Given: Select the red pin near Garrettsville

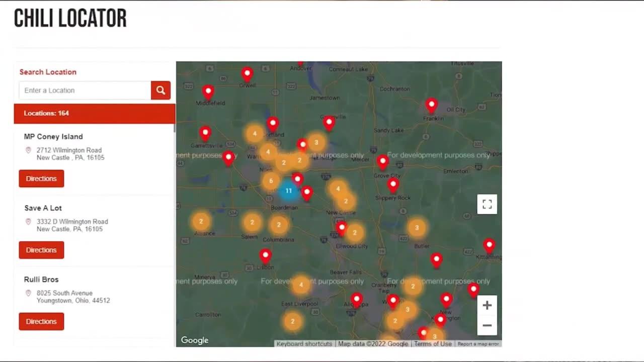Looking at the screenshot, I should click(x=205, y=134).
